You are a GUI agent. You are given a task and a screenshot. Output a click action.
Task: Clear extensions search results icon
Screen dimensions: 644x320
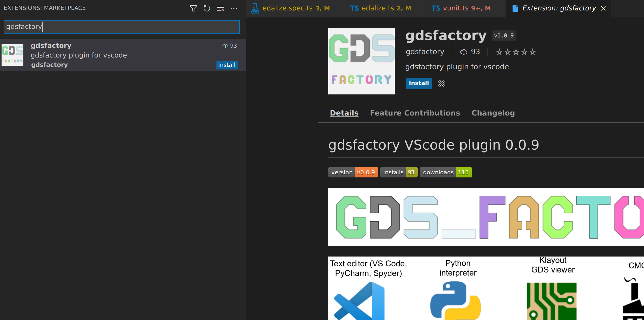tap(220, 8)
